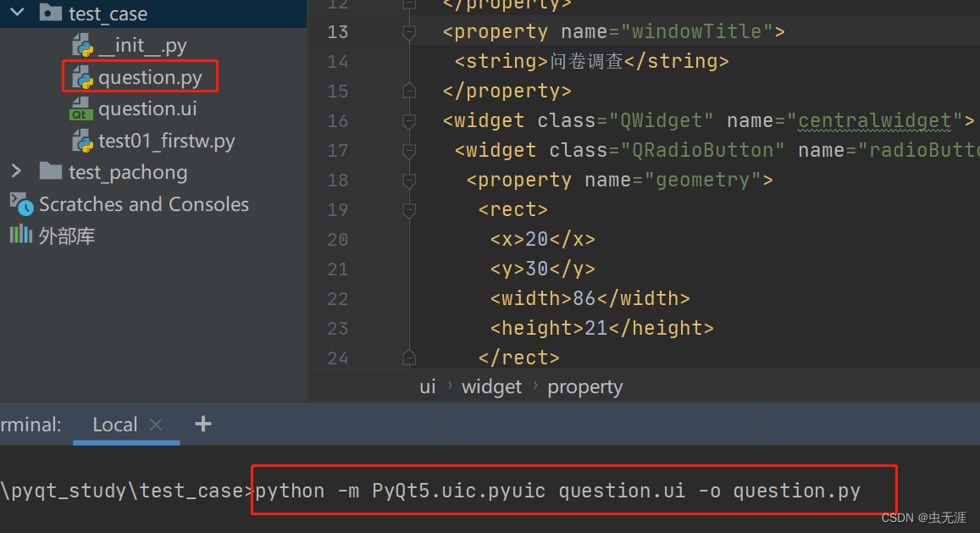This screenshot has height=533, width=980.
Task: Click line number 20 in the gutter
Action: [338, 240]
